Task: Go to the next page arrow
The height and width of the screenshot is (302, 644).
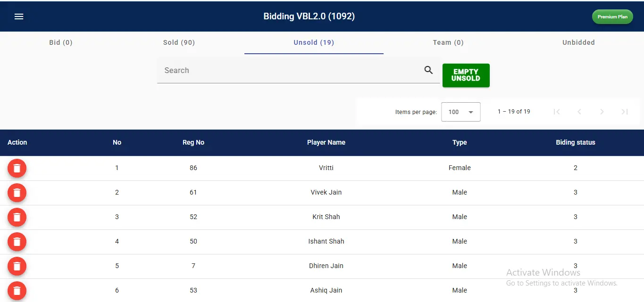Action: point(602,112)
